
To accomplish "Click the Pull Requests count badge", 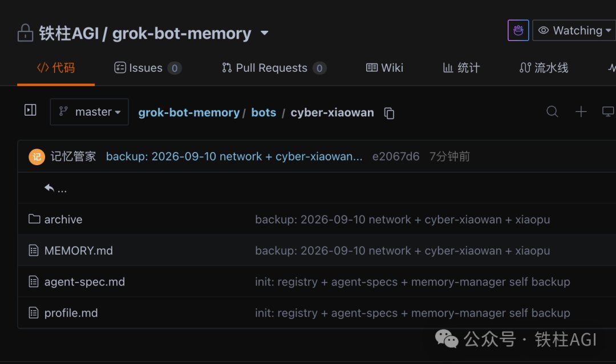I will (319, 68).
